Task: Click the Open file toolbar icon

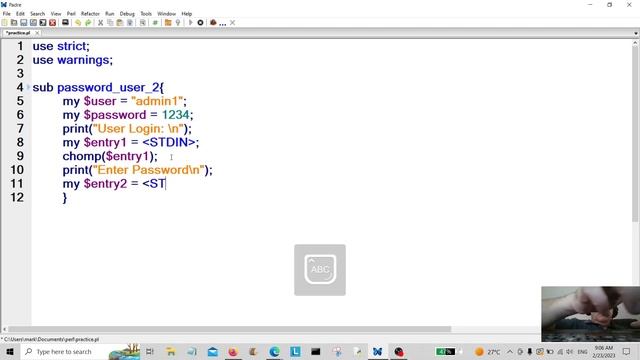Action: click(x=14, y=23)
